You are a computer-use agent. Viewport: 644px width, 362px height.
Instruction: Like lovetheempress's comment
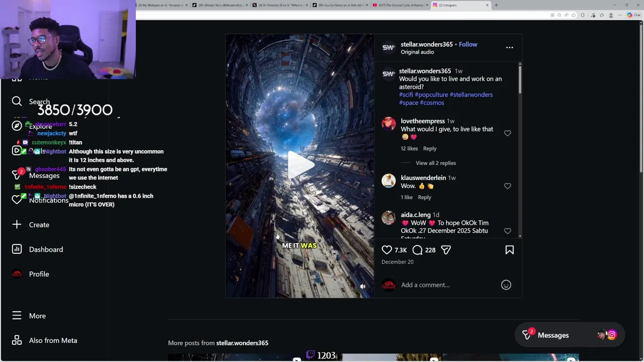pos(508,133)
